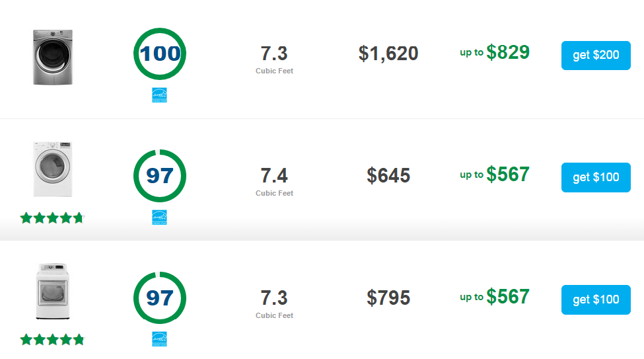Click the up to $829 savings text
The image size is (644, 359).
(495, 52)
